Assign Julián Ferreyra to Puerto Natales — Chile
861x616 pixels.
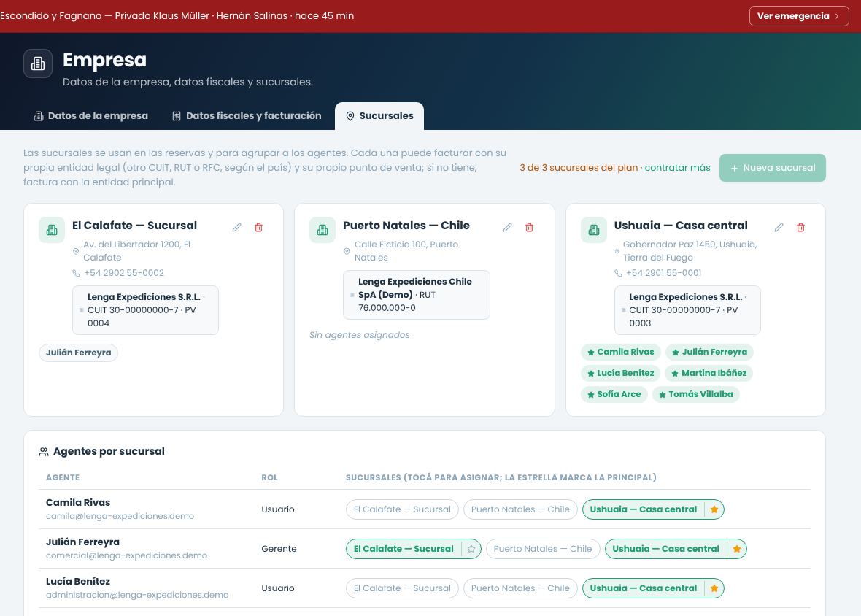(x=543, y=549)
